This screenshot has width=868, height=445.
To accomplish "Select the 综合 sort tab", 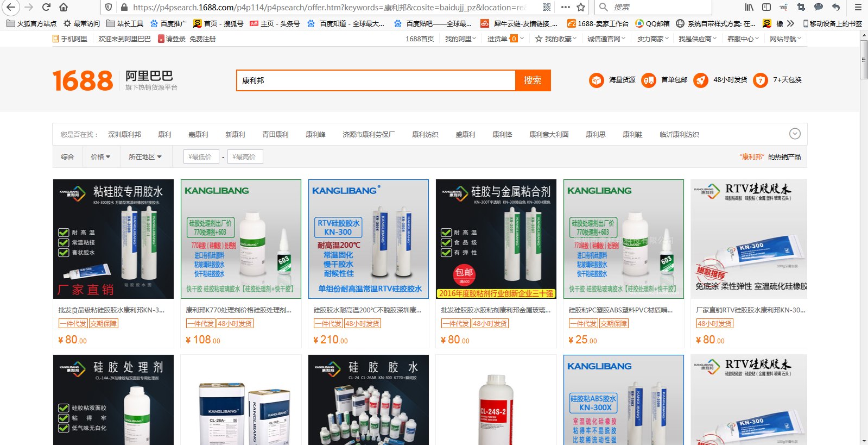I will pos(67,157).
